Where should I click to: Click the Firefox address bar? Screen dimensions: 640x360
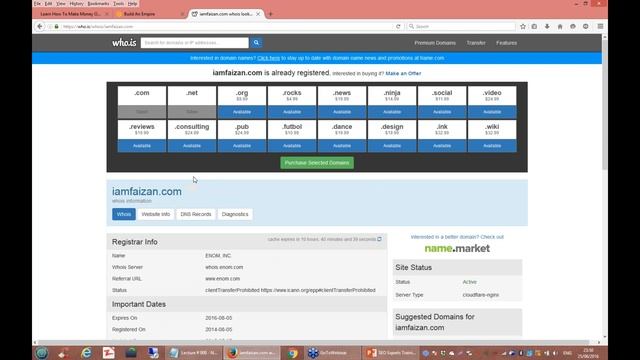227,27
